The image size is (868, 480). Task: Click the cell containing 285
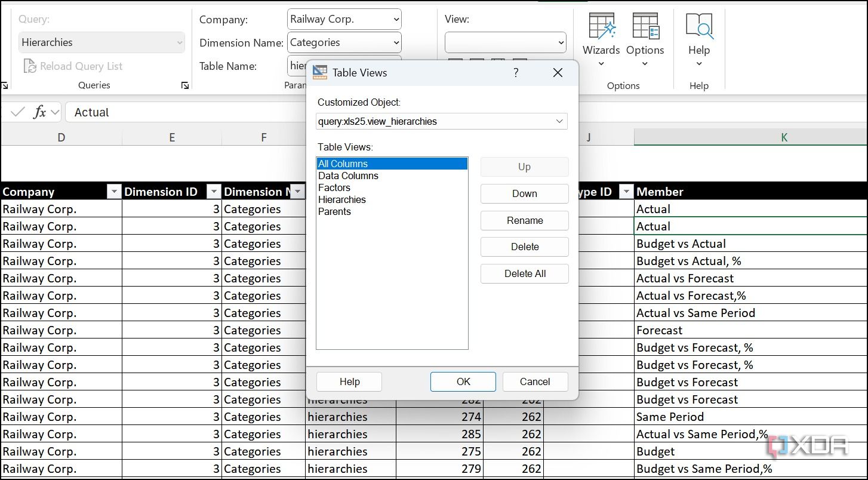click(x=440, y=434)
